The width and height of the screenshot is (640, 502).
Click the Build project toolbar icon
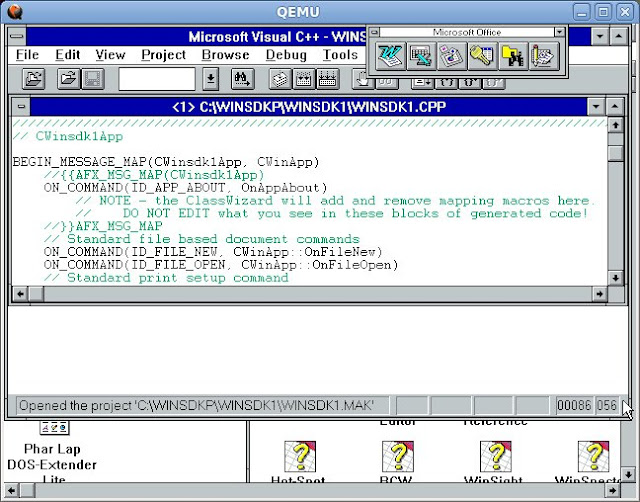click(x=303, y=79)
